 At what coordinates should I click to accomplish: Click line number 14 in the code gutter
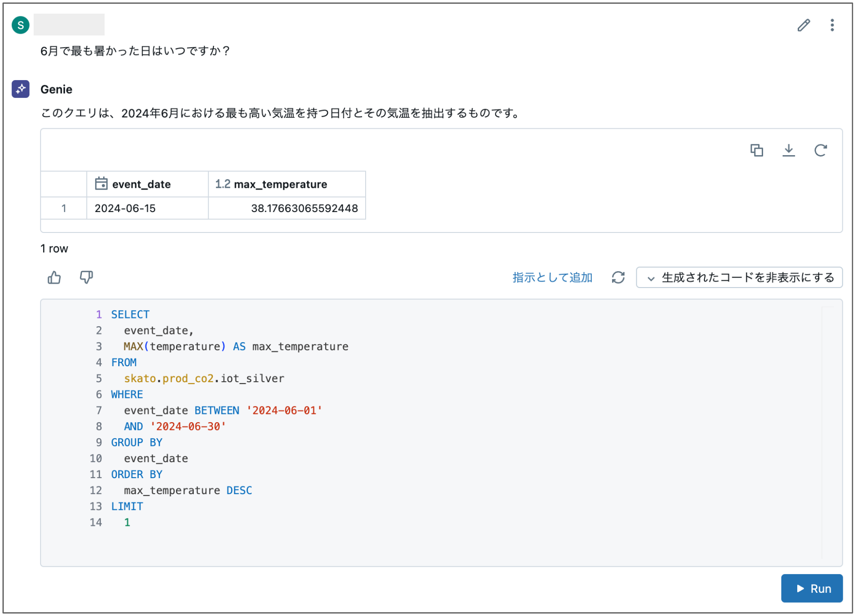click(96, 522)
